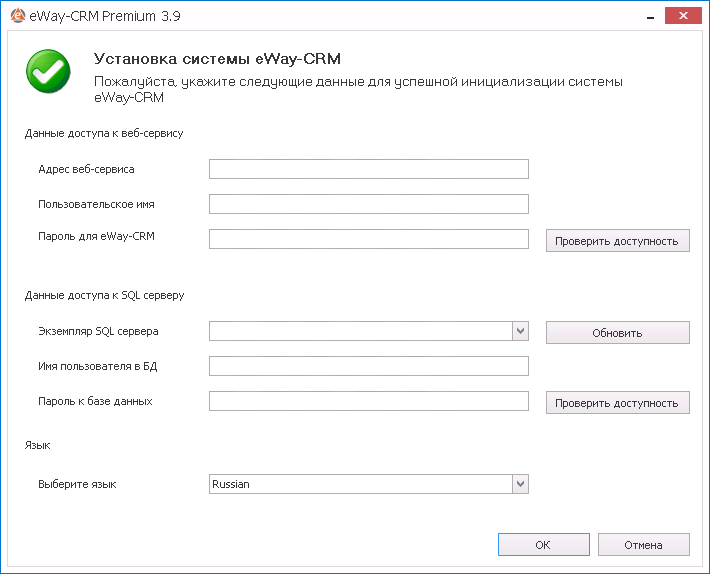Close the eWay-CRM setup dialog

(683, 16)
